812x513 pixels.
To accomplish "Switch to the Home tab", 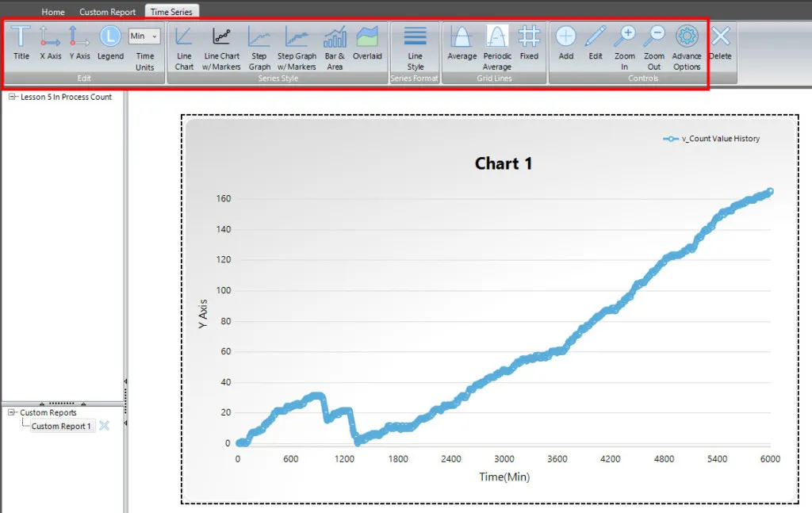I will (x=53, y=11).
